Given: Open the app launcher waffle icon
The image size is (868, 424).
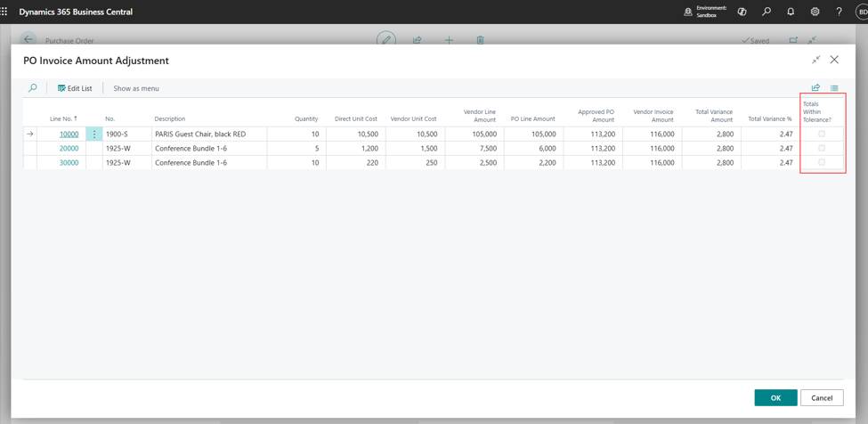Looking at the screenshot, I should (x=4, y=11).
